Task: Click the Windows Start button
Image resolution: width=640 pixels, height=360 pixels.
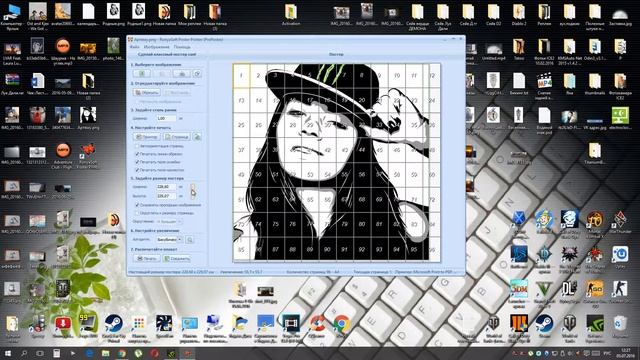Action: [x=7, y=353]
